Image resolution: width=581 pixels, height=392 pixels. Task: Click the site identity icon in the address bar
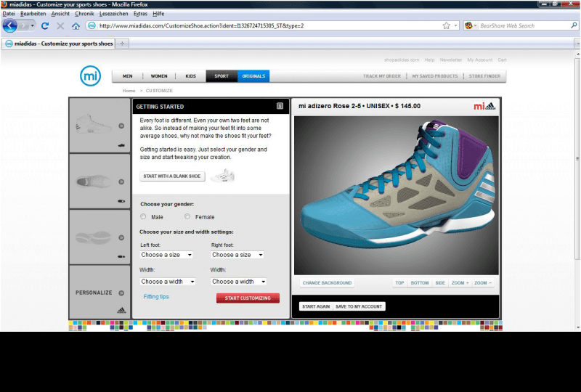point(92,25)
